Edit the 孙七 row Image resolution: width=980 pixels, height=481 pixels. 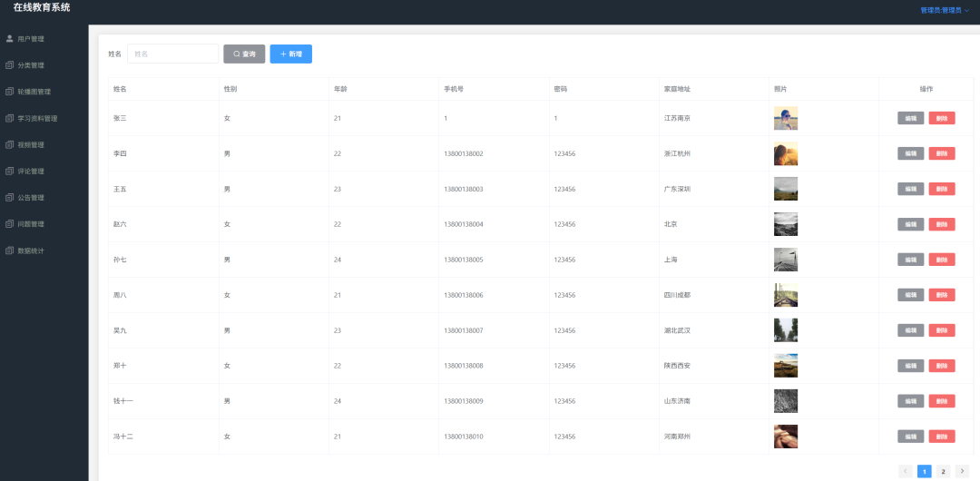point(911,260)
